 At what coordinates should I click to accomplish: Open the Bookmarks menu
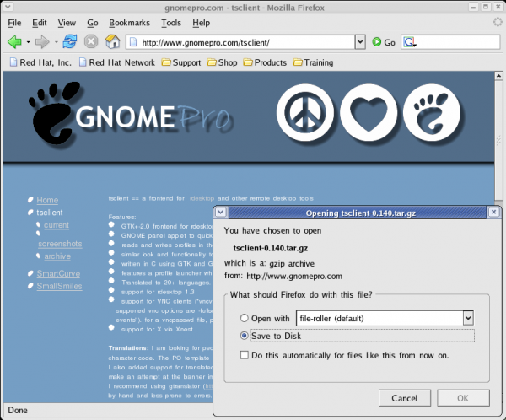tap(129, 23)
